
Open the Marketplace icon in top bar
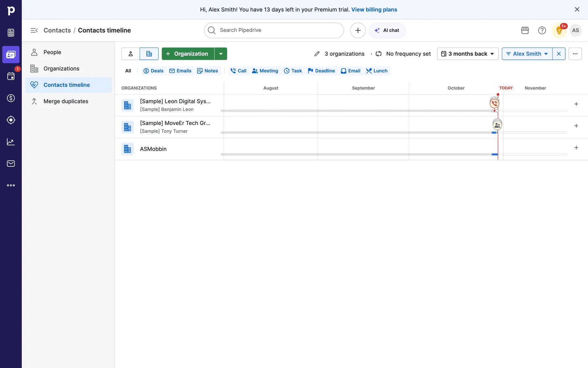[x=525, y=30]
